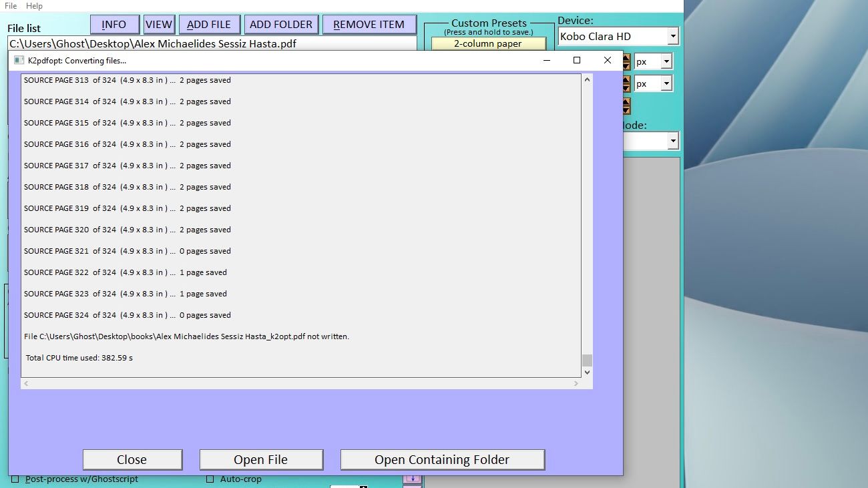Image resolution: width=868 pixels, height=488 pixels.
Task: Click the Open File button
Action: point(261,459)
